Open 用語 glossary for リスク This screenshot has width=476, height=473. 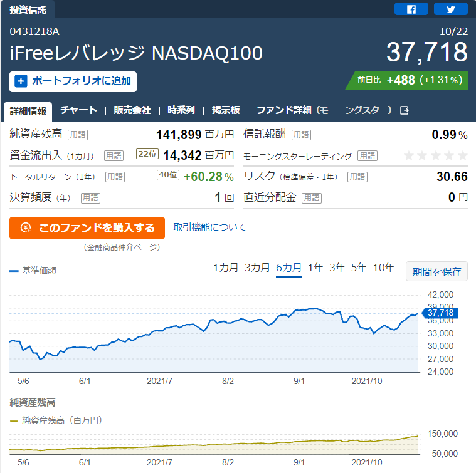pos(357,177)
